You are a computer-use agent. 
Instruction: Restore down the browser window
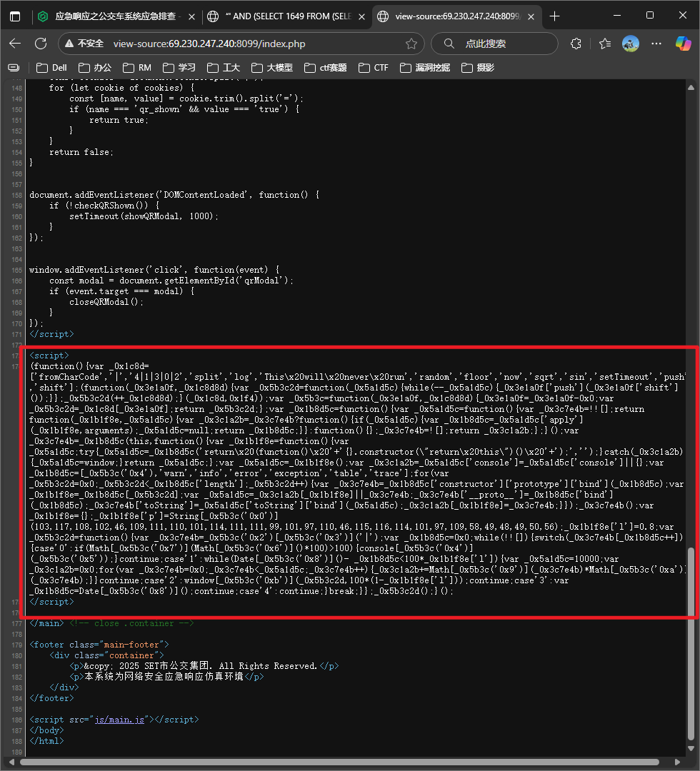pyautogui.click(x=650, y=16)
